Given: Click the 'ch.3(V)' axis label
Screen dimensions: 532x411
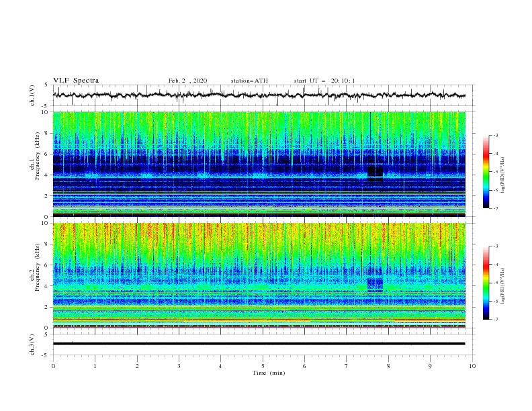Looking at the screenshot, I should [32, 345].
